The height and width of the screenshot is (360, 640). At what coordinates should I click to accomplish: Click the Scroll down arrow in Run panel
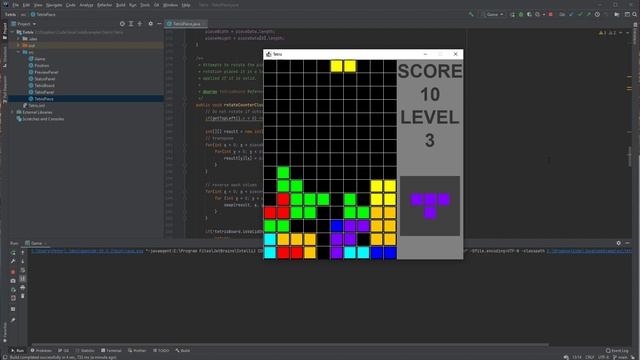coord(22,261)
